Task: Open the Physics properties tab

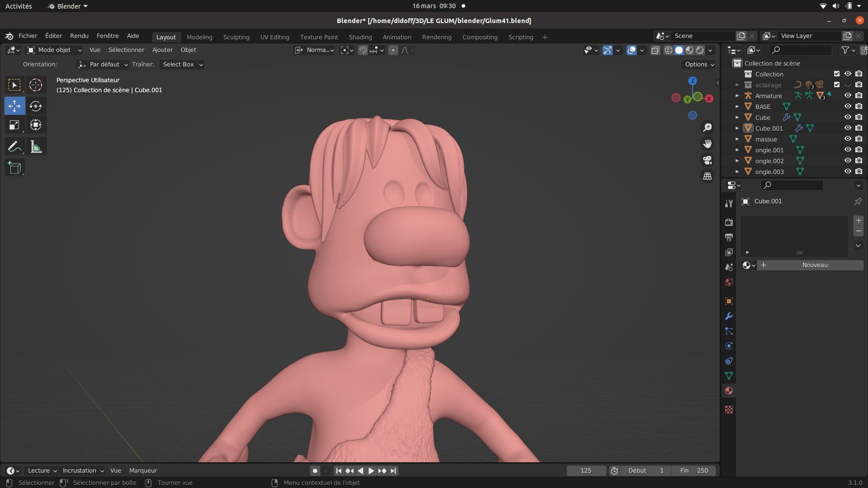Action: (729, 346)
